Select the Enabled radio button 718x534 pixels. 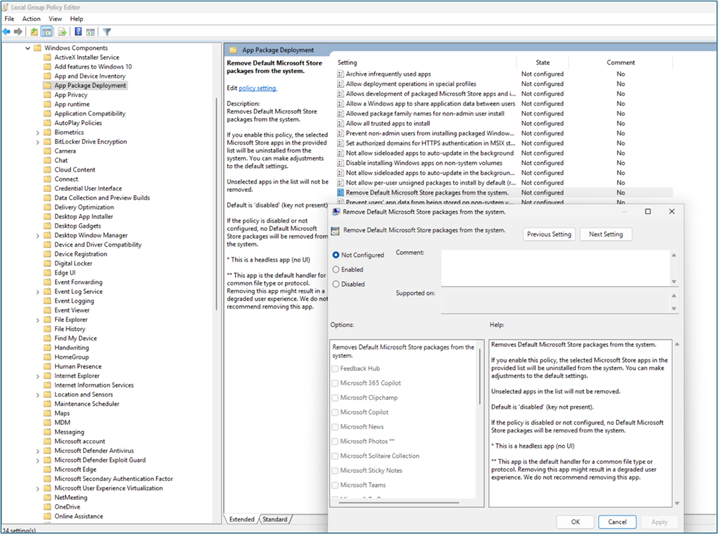(336, 269)
